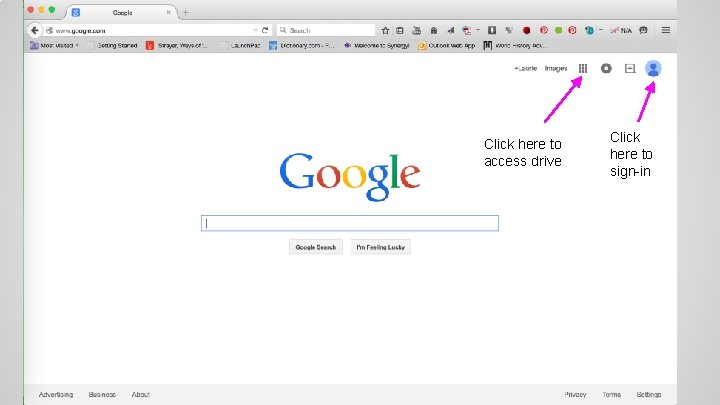Open the YouTube toolbar extension icon

pos(416,30)
